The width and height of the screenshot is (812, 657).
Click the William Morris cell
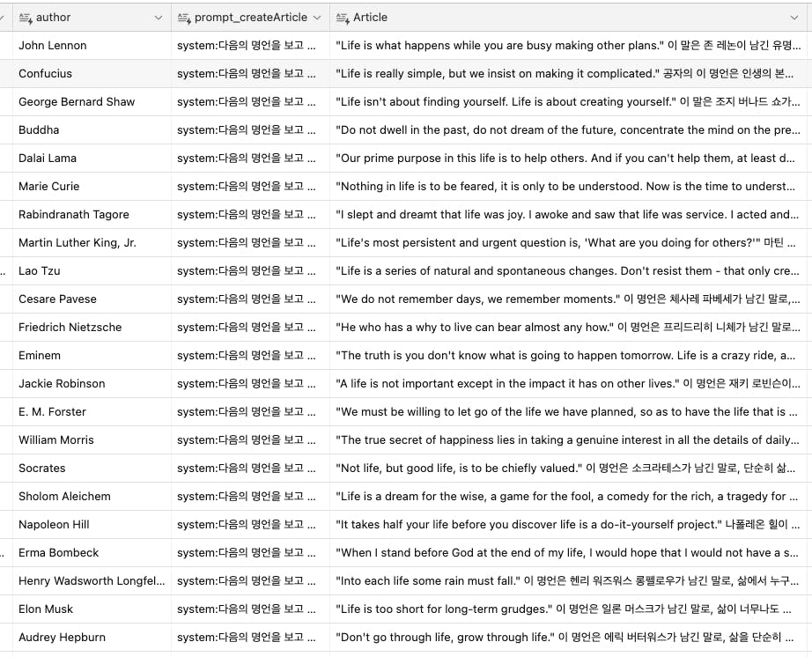92,440
